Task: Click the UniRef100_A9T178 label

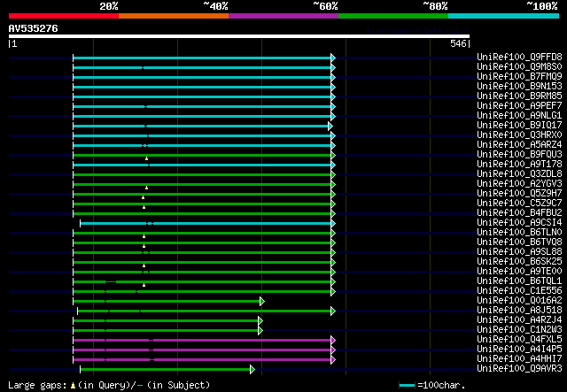Action: point(519,165)
